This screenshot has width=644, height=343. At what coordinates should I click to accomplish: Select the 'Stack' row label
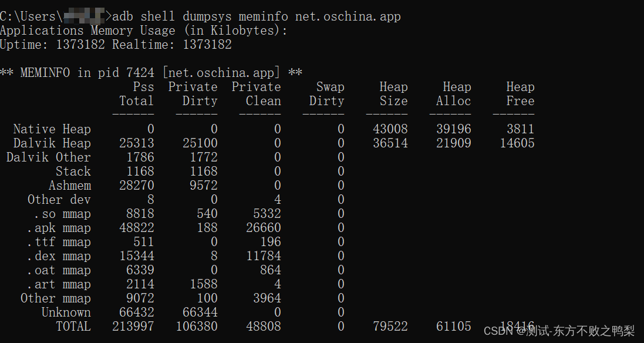click(73, 171)
